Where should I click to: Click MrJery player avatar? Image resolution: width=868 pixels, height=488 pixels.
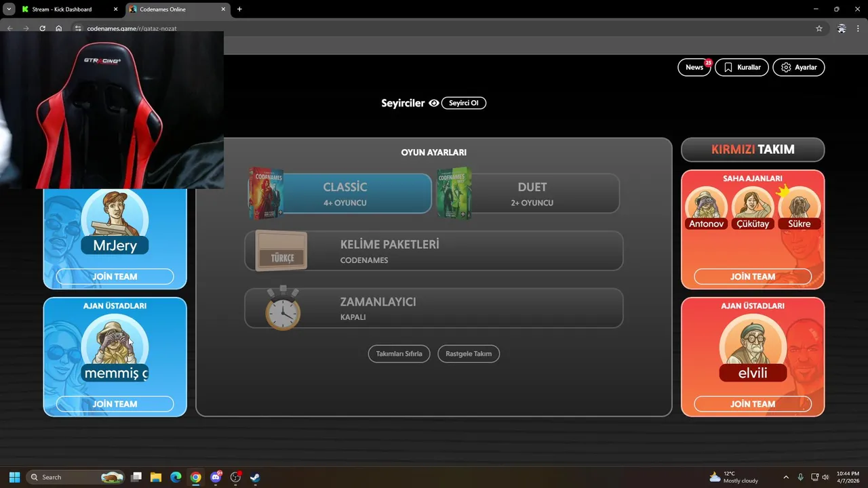point(115,217)
